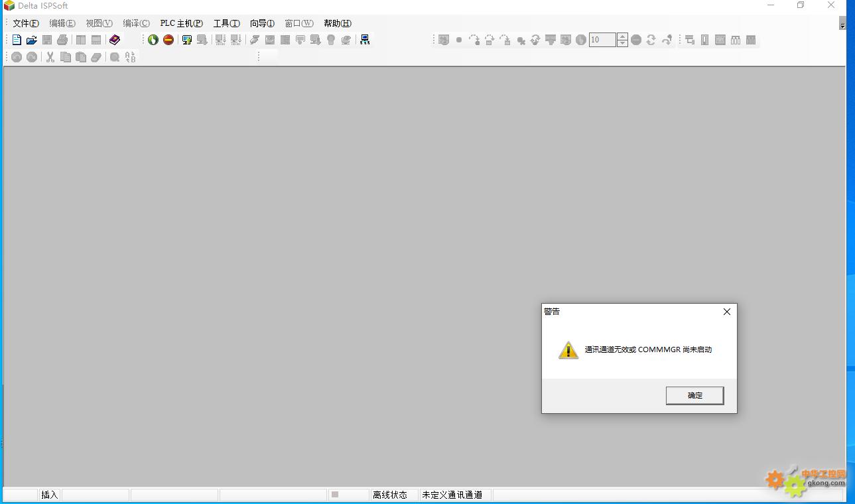855x504 pixels.
Task: Click the greyed round minus icon after the number field
Action: click(x=636, y=40)
